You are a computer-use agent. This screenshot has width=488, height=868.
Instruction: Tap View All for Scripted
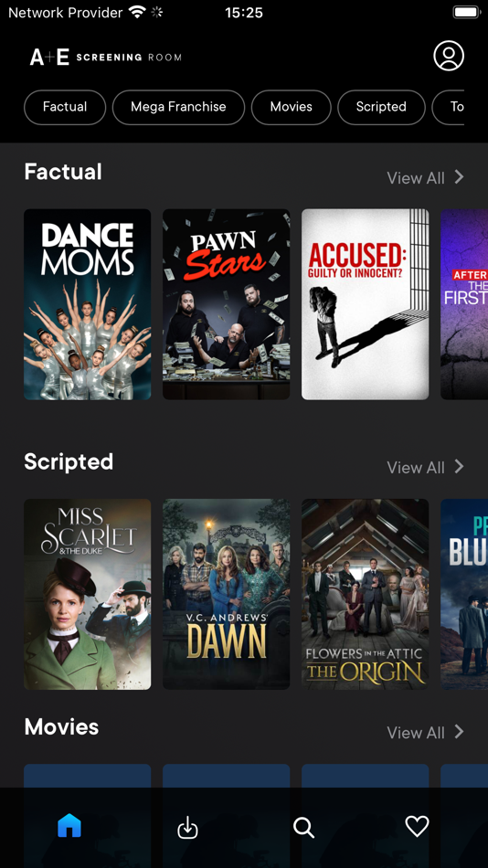416,468
